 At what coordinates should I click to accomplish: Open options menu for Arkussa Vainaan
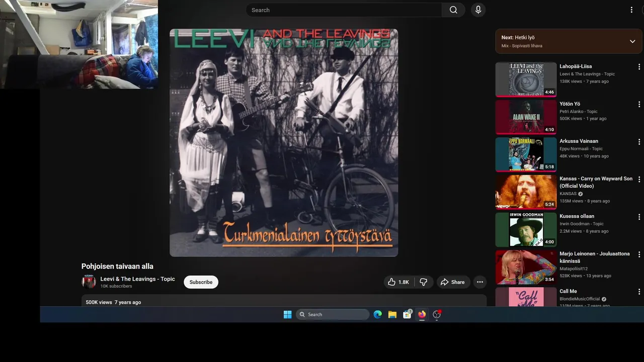point(639,142)
